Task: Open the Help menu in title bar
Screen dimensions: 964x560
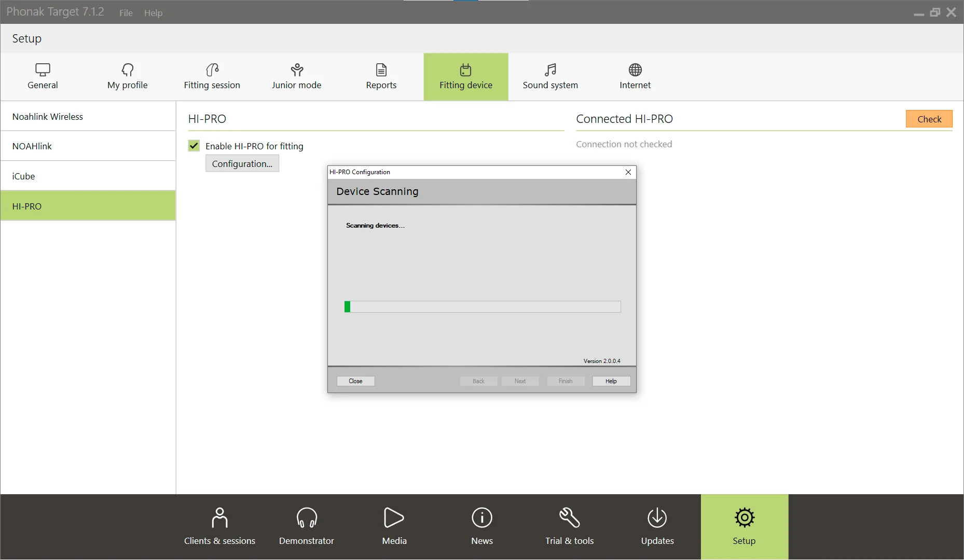Action: (153, 13)
